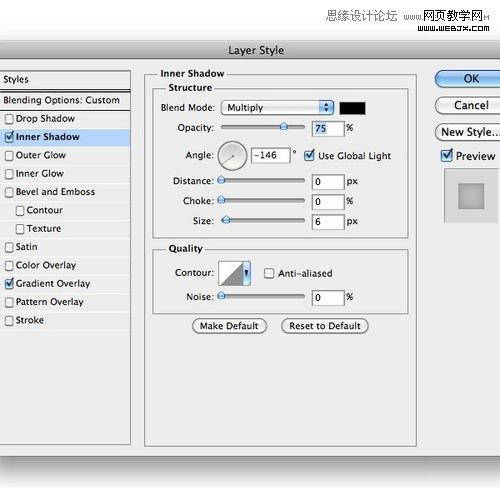The image size is (500, 500).
Task: Click the Make Default button
Action: (229, 326)
